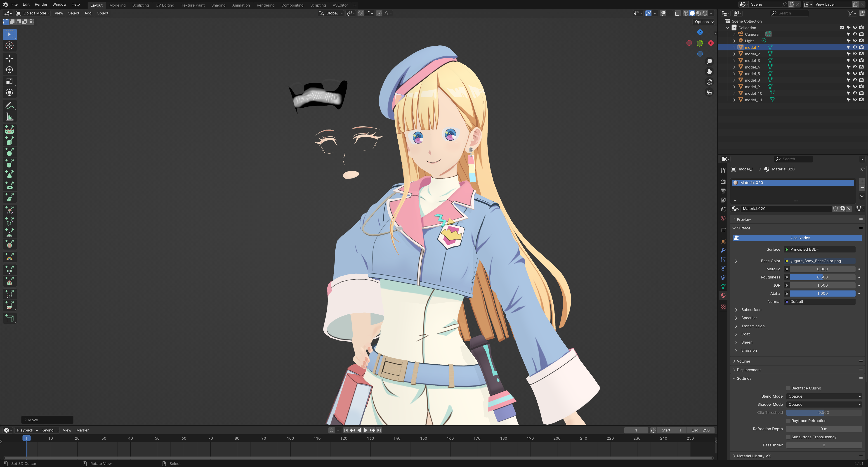
Task: Switch to the Sculpting workspace tab
Action: pos(141,5)
